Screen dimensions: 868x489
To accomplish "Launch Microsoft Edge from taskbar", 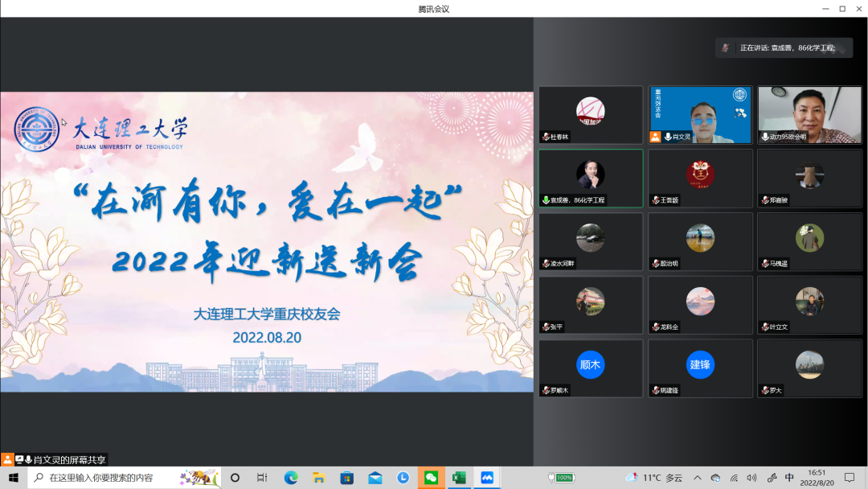I will point(291,478).
